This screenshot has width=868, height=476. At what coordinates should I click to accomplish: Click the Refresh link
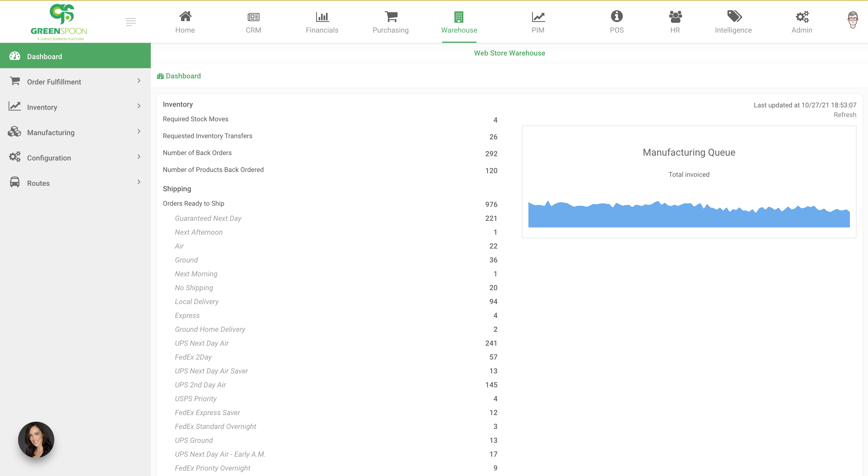pos(845,115)
